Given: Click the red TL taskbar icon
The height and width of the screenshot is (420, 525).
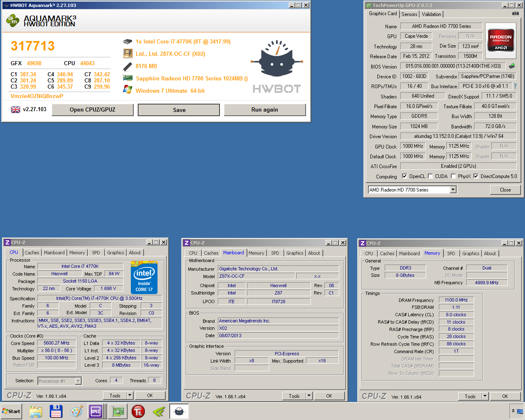Looking at the screenshot, I should click(138, 411).
